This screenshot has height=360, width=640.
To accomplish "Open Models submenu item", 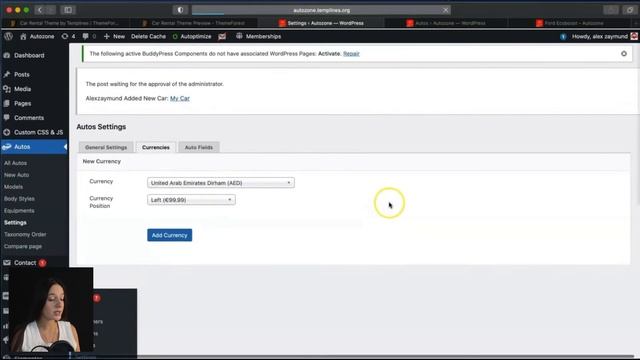I will click(x=13, y=187).
